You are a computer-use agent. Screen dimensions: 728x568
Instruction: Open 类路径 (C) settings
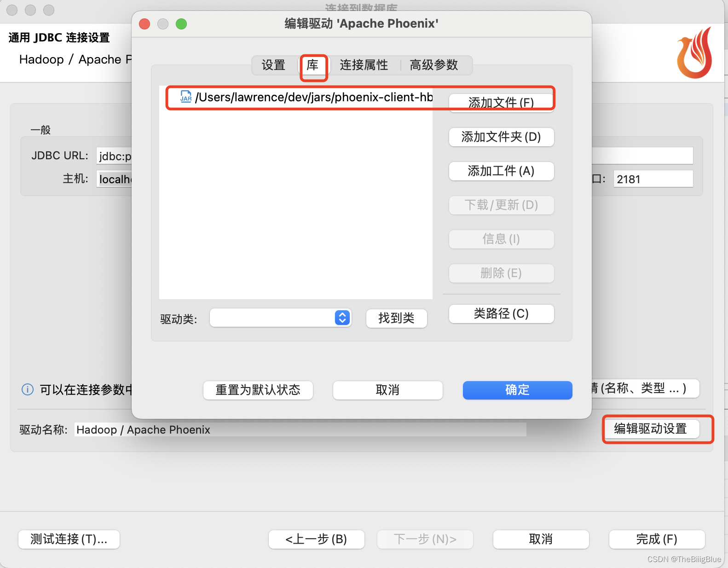coord(501,313)
